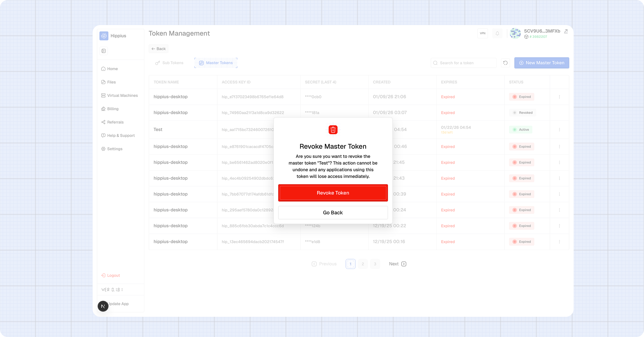The height and width of the screenshot is (337, 644).
Task: Click Go Back to cancel revocation
Action: coord(333,212)
